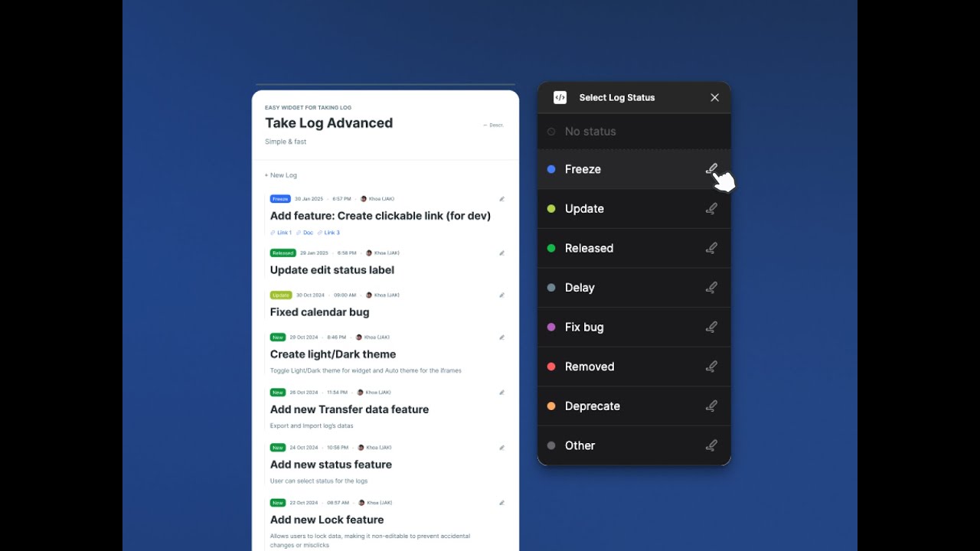Screen dimensions: 980x551
Task: Pick the Deprecate status
Action: coord(634,406)
